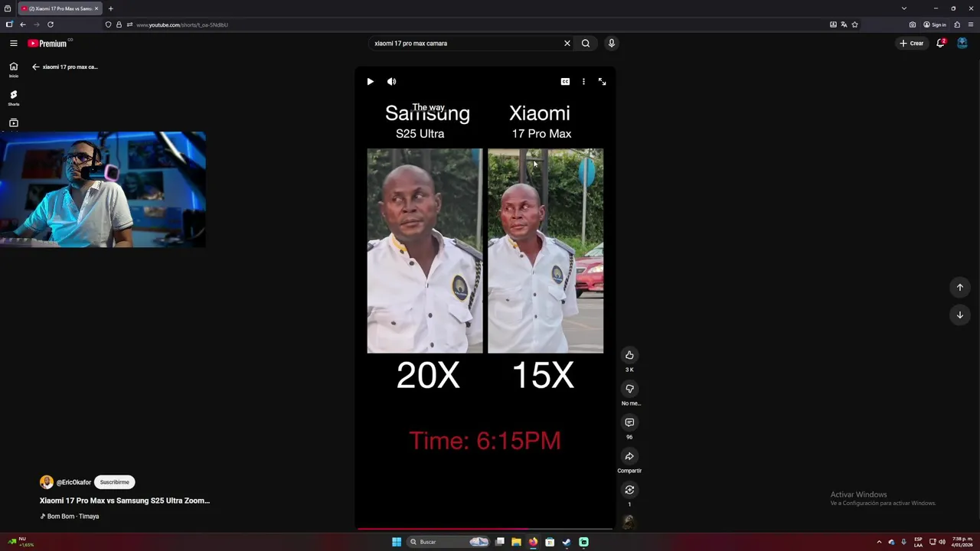Go to YouTube Premium home logo
Image resolution: width=980 pixels, height=551 pixels.
[x=47, y=44]
